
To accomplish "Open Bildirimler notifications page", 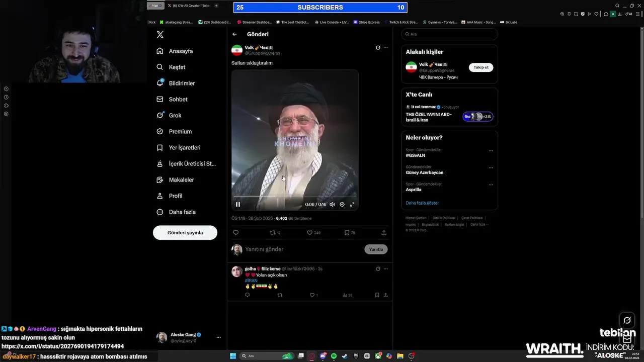I will [x=176, y=83].
